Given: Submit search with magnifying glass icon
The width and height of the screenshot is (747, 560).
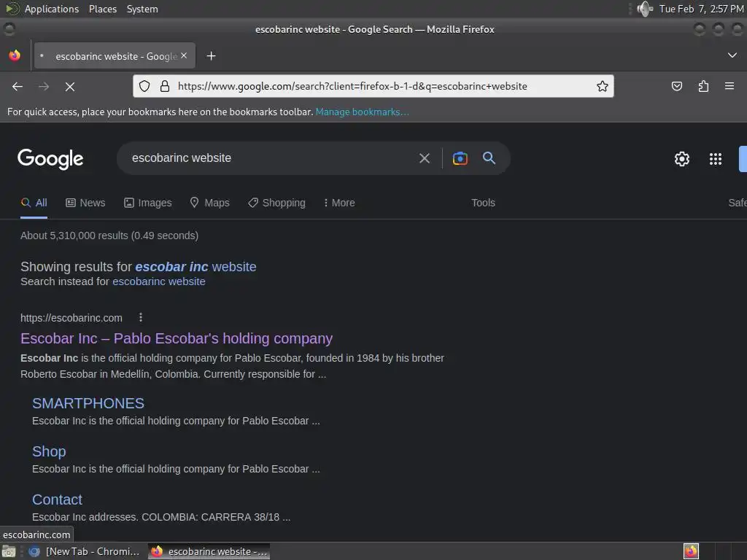Looking at the screenshot, I should point(489,158).
